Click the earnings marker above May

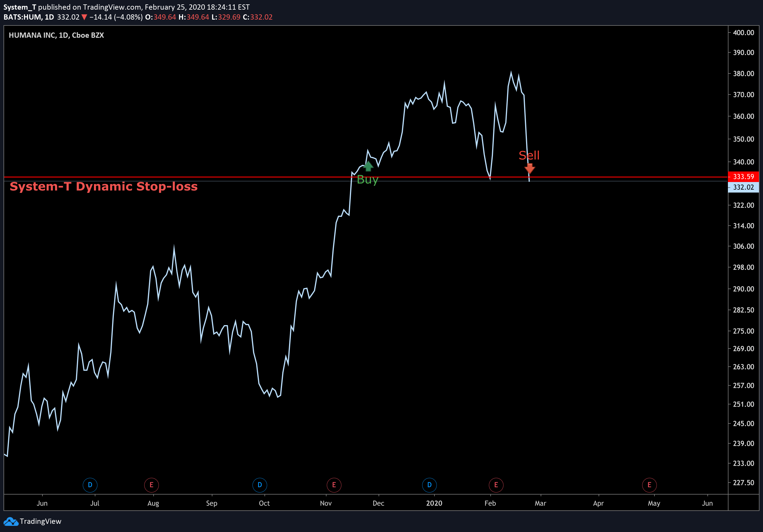(x=649, y=485)
